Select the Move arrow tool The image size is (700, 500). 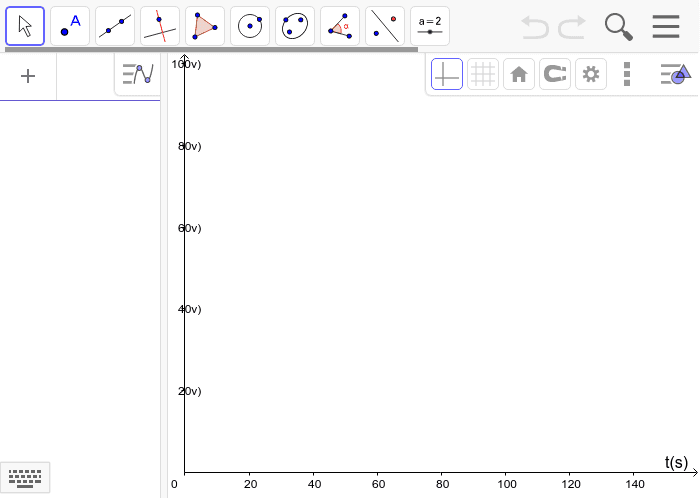pyautogui.click(x=25, y=26)
